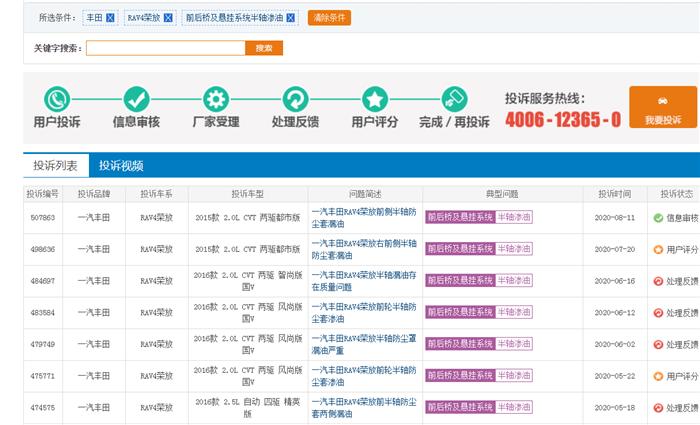Click date 2020-06-02
This screenshot has height=425, width=700.
[x=615, y=345]
